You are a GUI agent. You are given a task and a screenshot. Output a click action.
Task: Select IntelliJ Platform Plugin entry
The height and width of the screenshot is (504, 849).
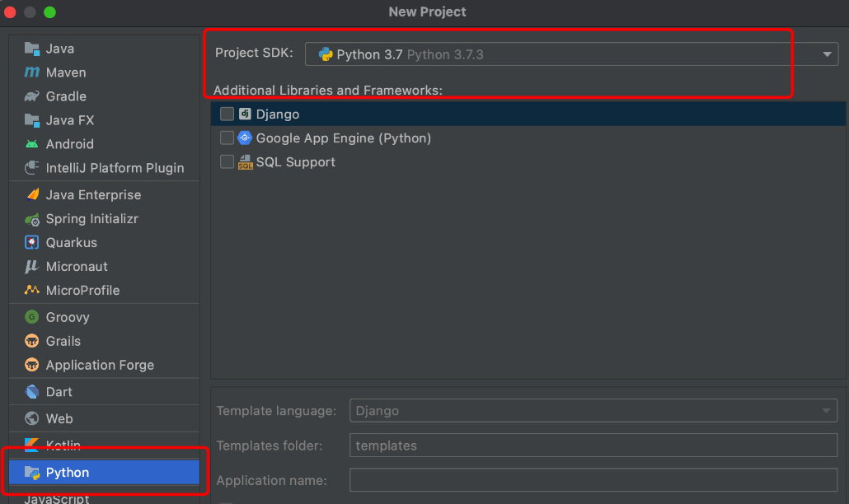[104, 168]
